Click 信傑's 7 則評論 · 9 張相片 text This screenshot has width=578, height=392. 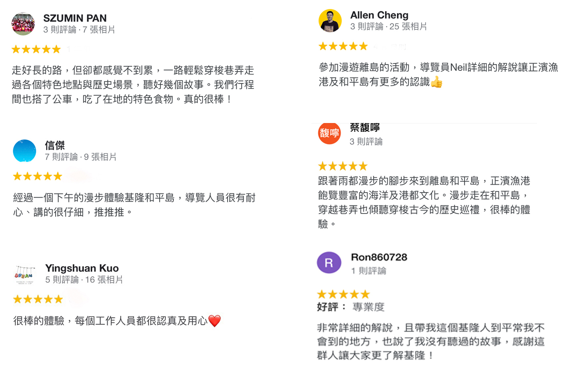[x=80, y=157]
